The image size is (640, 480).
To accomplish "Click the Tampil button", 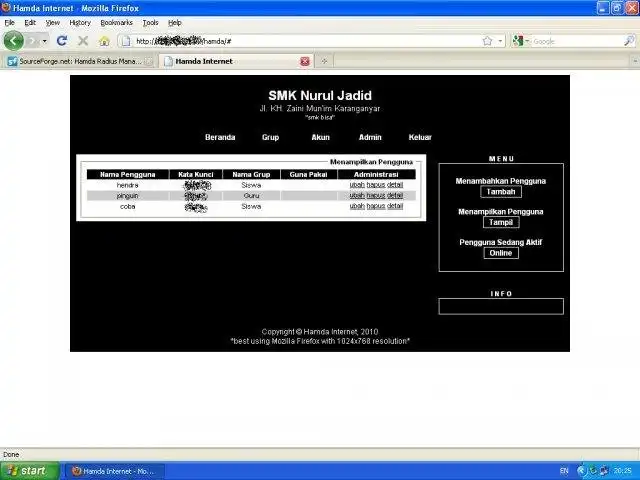I will tap(501, 222).
